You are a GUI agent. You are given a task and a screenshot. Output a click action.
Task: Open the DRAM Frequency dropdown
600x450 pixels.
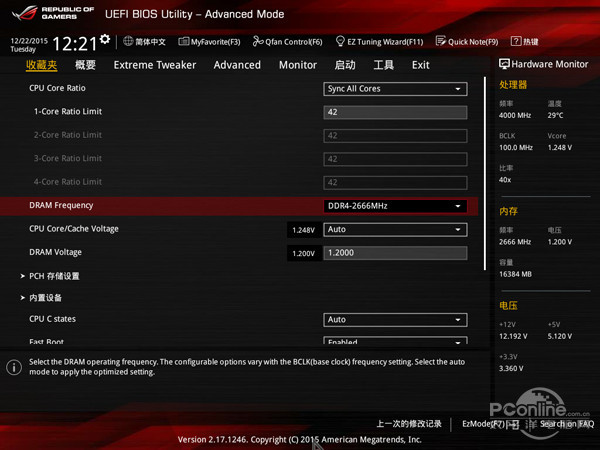395,206
